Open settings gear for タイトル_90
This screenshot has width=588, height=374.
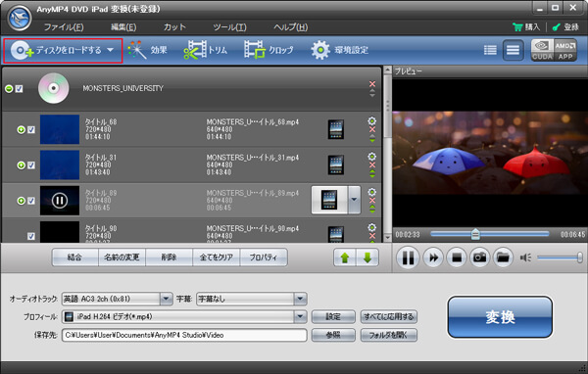(x=372, y=227)
